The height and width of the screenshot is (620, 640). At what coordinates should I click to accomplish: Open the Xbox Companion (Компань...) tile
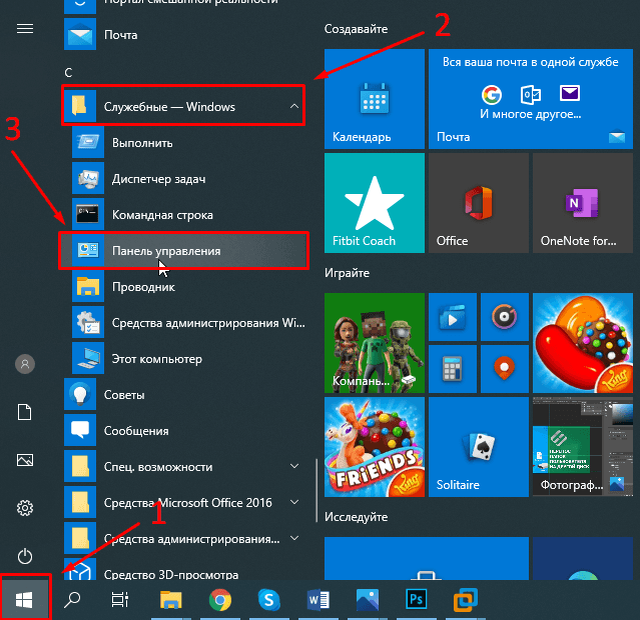(374, 343)
